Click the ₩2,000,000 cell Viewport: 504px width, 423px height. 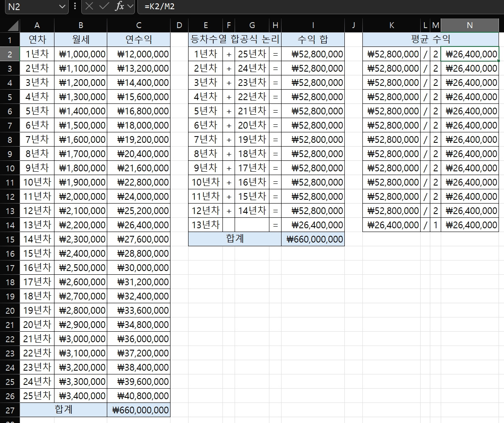coord(80,196)
